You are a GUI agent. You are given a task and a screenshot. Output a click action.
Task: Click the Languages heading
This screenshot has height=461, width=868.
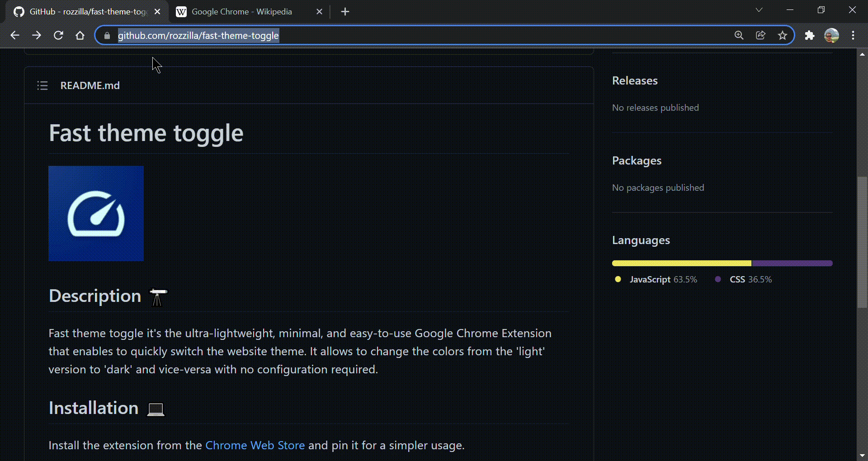641,240
